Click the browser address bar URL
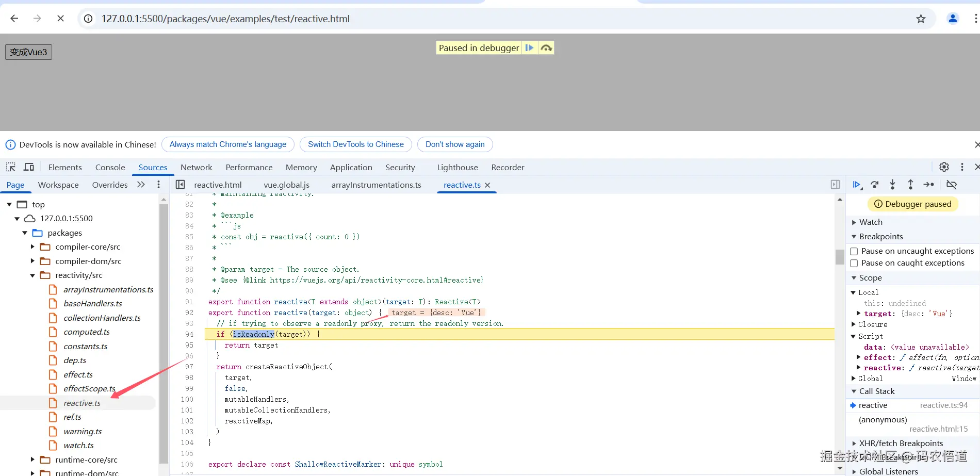980x476 pixels. point(225,19)
